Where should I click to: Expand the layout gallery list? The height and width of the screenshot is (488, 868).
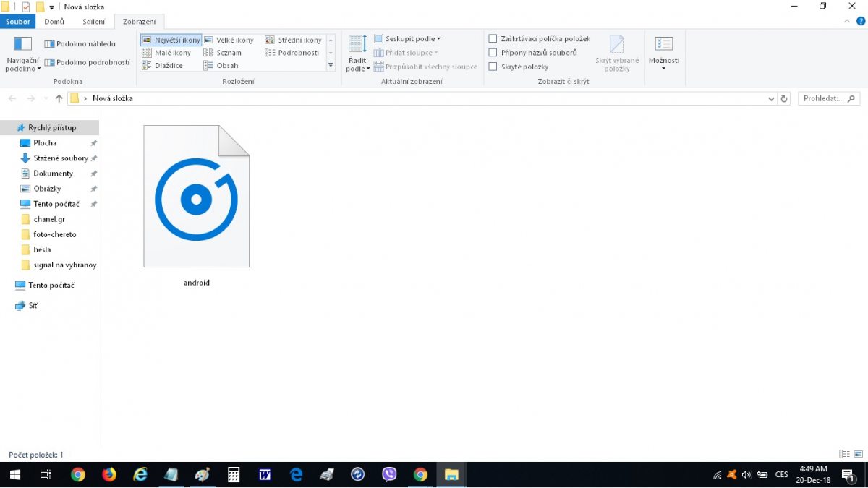tap(331, 65)
